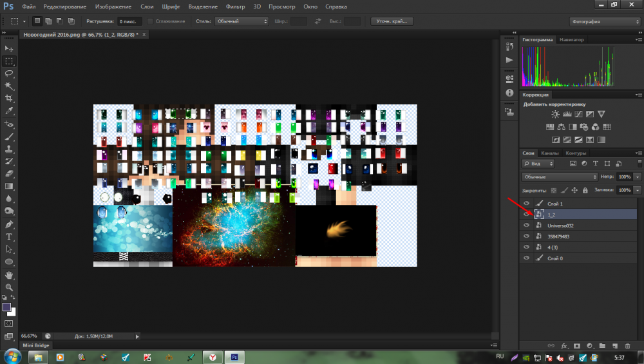644x364 pixels.
Task: Toggle visibility of layer Слой 0
Action: pos(527,258)
